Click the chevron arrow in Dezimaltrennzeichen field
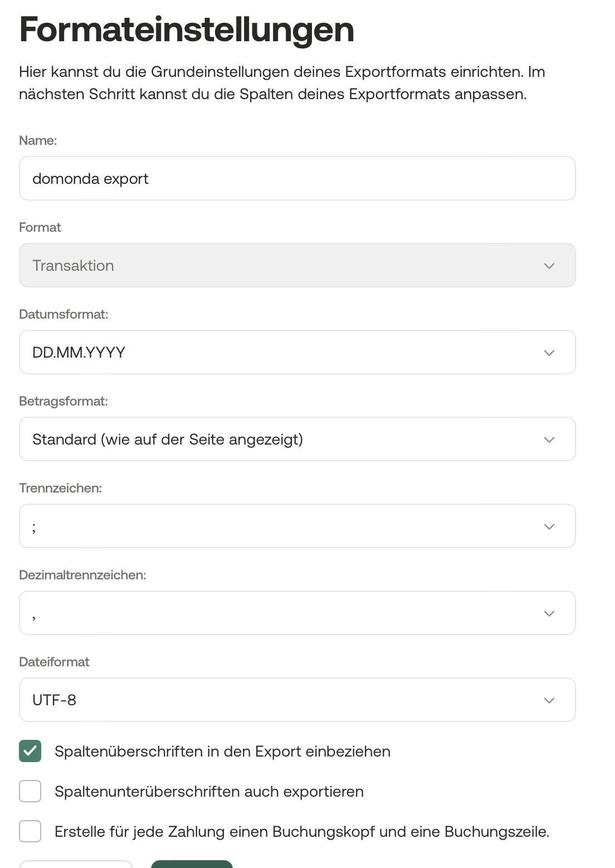 [x=549, y=613]
